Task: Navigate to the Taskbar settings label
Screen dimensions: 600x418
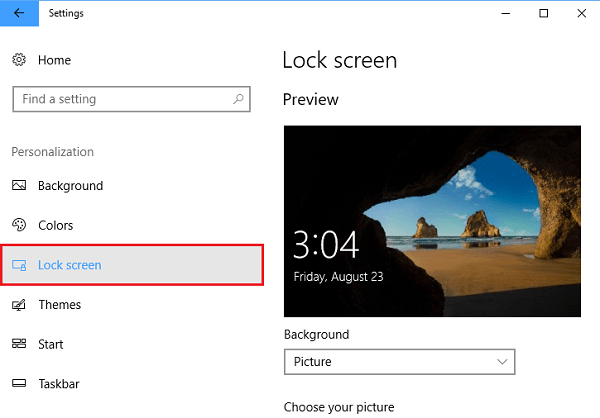Action: [x=58, y=384]
